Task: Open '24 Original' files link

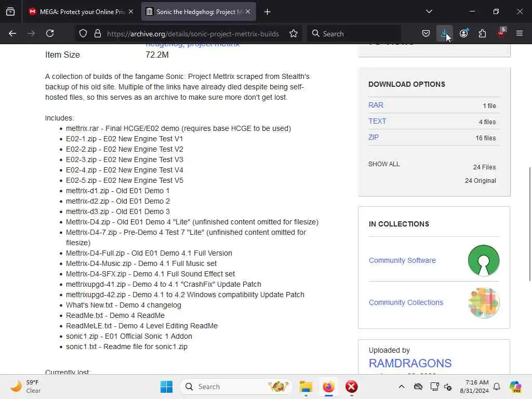Action: coord(481,181)
